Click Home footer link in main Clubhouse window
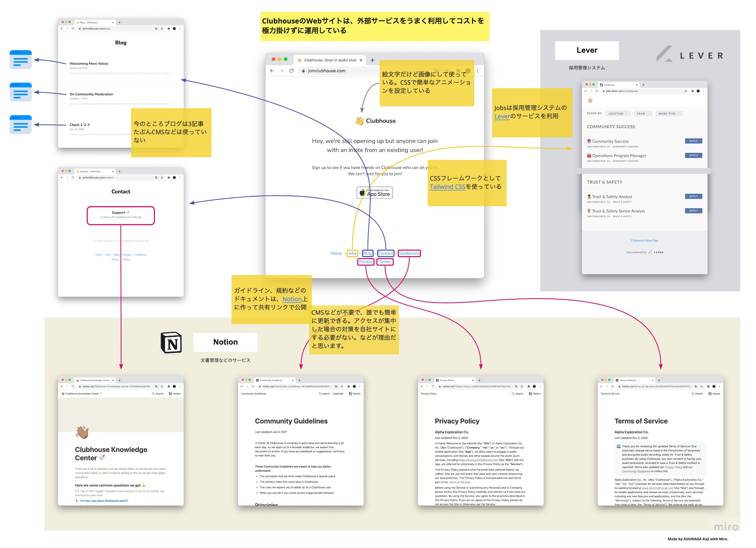The width and height of the screenshot is (756, 548). tap(336, 253)
